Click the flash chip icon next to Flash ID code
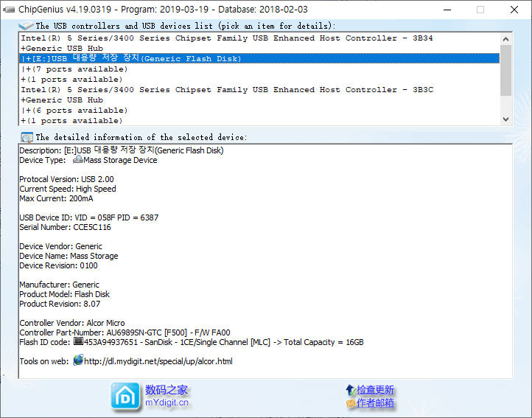Screen dimensions: 532x418 tap(78, 341)
